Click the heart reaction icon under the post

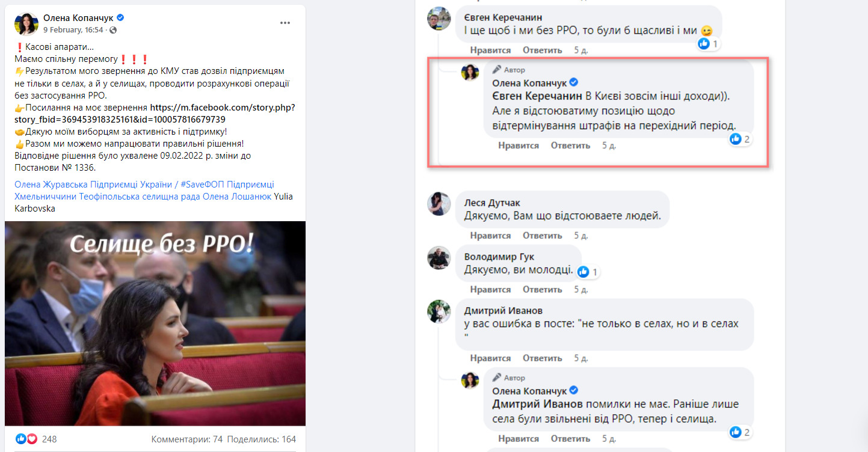click(x=32, y=439)
